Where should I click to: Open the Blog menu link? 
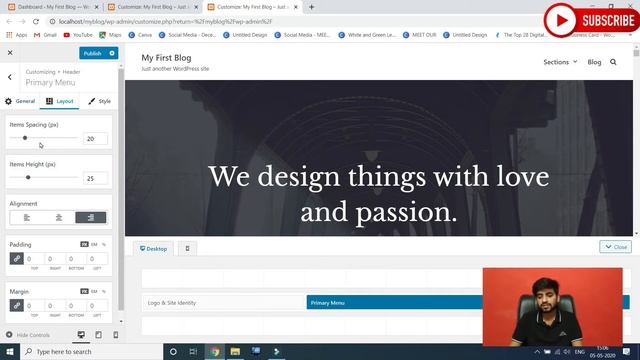tap(594, 62)
